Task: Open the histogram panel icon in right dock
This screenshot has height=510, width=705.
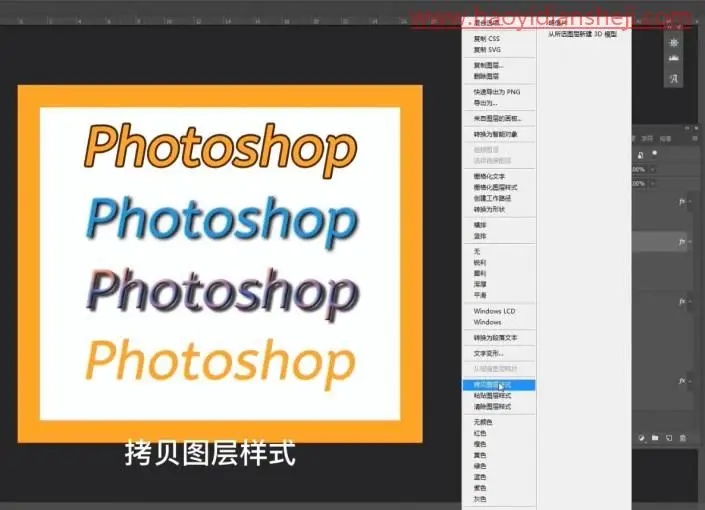Action: 674,58
